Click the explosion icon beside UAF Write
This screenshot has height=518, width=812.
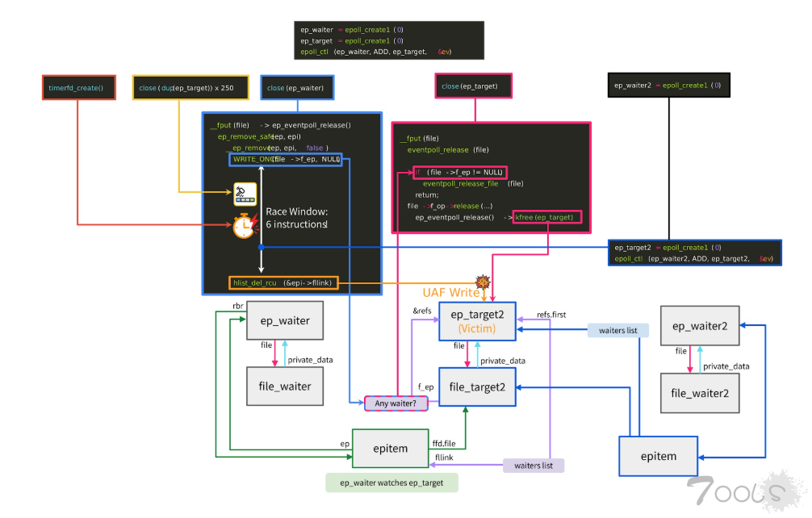(483, 282)
